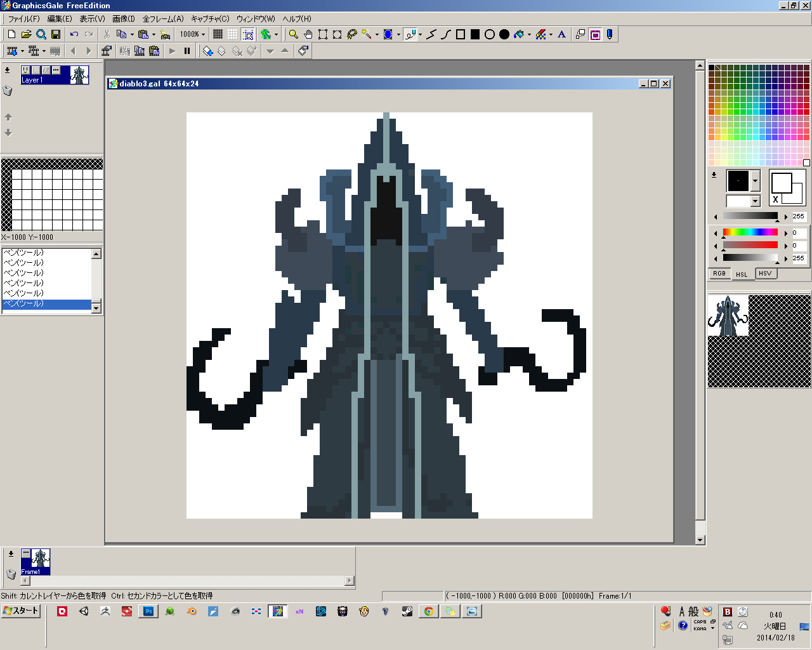
Task: Click the black foreground color swatch
Action: point(738,181)
